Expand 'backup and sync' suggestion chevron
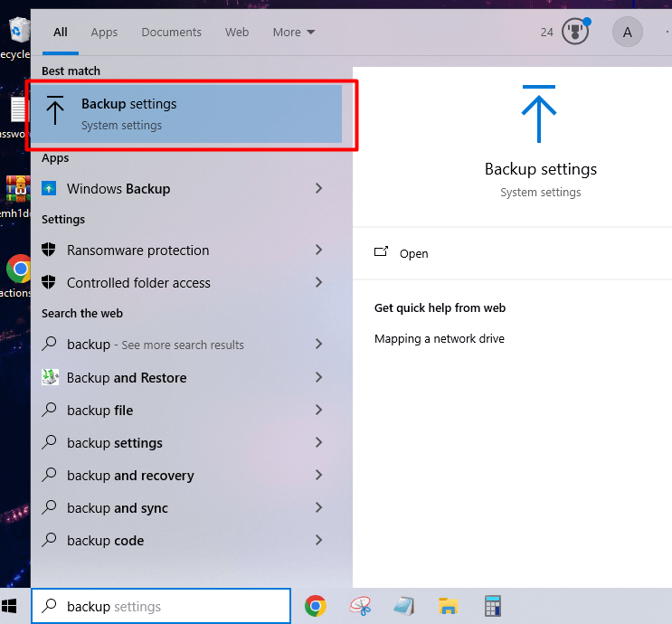The height and width of the screenshot is (624, 672). (318, 507)
